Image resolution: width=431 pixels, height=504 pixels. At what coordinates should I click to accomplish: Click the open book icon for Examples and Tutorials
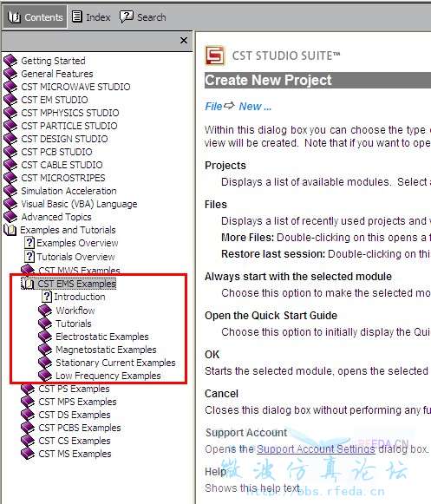pyautogui.click(x=10, y=230)
